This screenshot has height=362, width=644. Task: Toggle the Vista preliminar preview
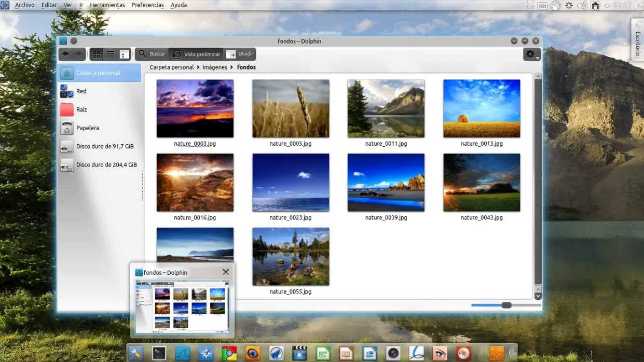(196, 54)
